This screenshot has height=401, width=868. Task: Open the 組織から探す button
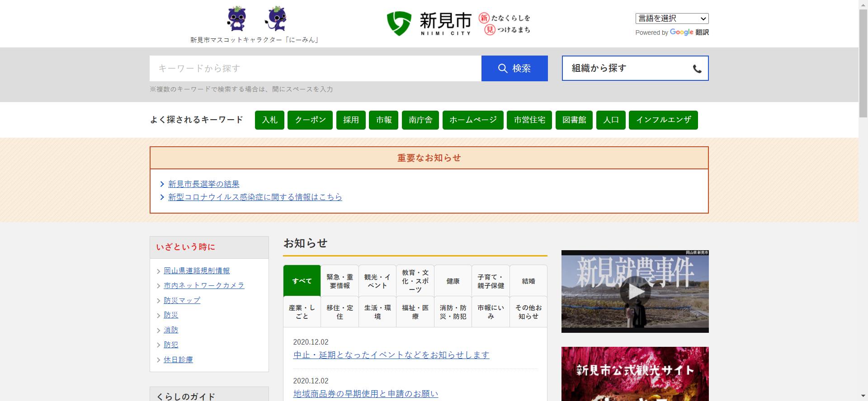[x=635, y=68]
